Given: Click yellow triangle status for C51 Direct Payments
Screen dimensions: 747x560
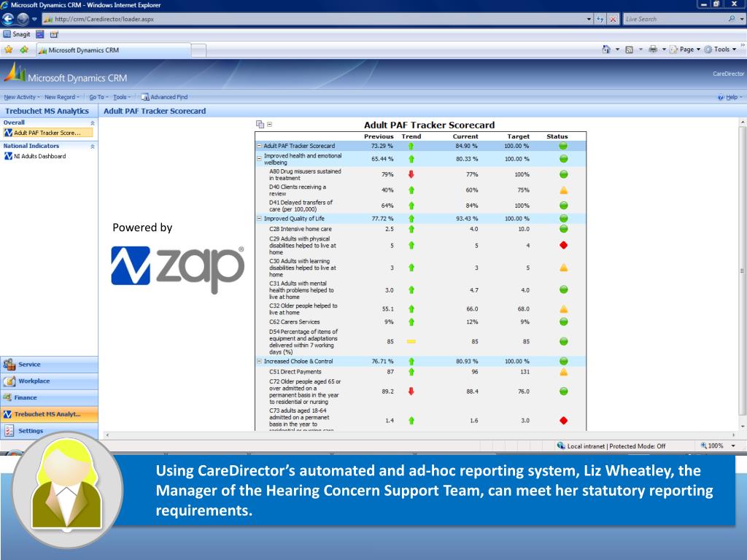Looking at the screenshot, I should tap(564, 372).
